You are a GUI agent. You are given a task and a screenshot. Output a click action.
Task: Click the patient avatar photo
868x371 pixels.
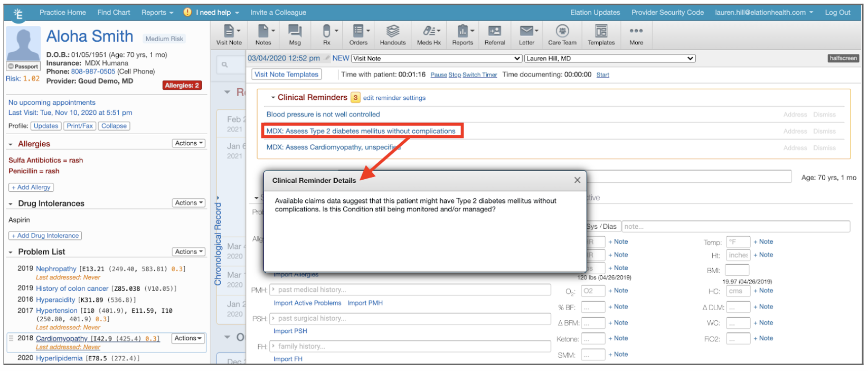click(x=24, y=43)
